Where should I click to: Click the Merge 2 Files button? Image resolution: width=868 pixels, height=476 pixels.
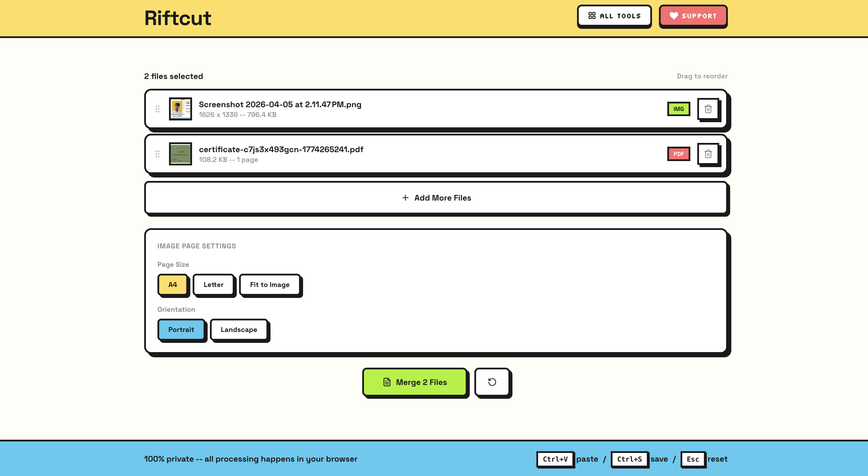[414, 382]
